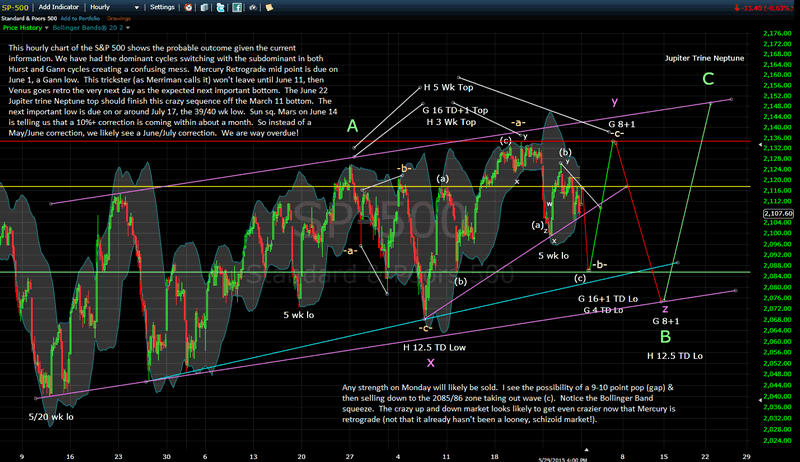800x462 pixels.
Task: Click the yellow sticky note icon
Action: (x=269, y=7)
